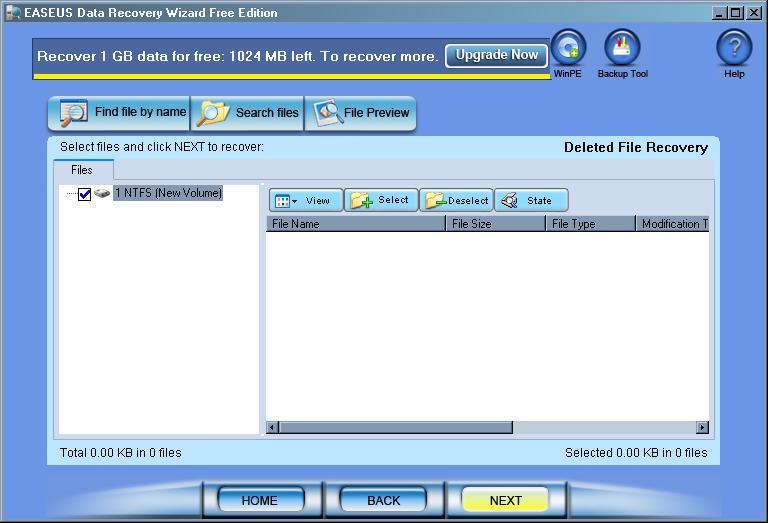The height and width of the screenshot is (523, 768).
Task: Click the drive icon beside NTFS volume
Action: (102, 193)
